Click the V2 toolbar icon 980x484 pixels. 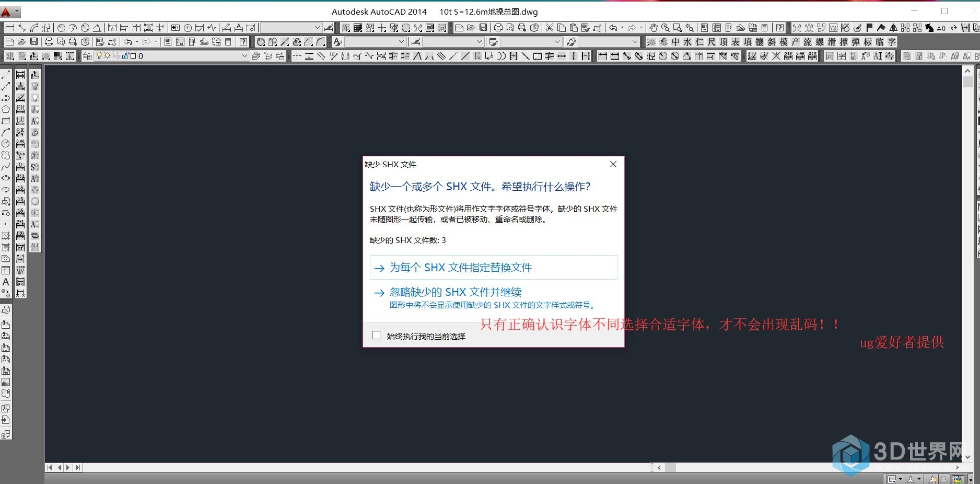(x=833, y=28)
